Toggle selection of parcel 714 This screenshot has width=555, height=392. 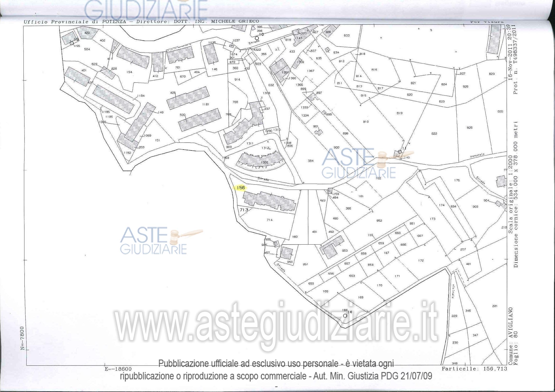pyautogui.click(x=269, y=220)
